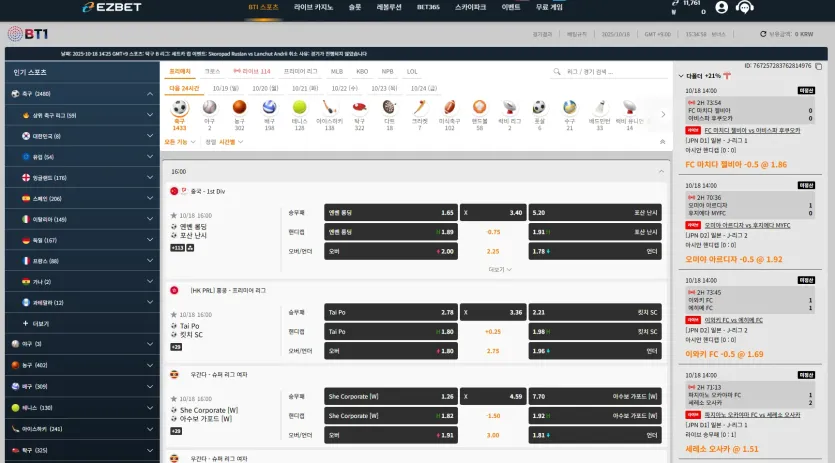Select the 10/19 date tab
This screenshot has width=835, height=463.
tap(226, 88)
